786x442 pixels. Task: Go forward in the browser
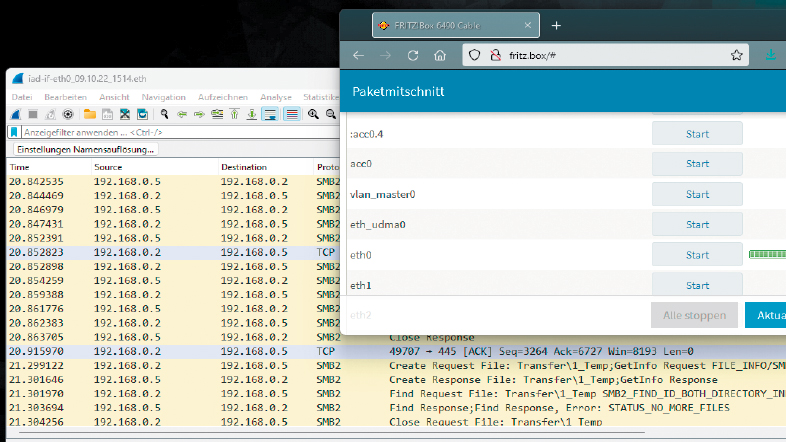click(385, 56)
